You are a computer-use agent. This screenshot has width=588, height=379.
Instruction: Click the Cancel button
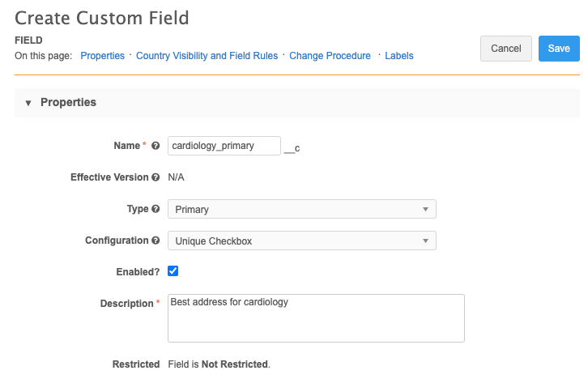(x=505, y=49)
